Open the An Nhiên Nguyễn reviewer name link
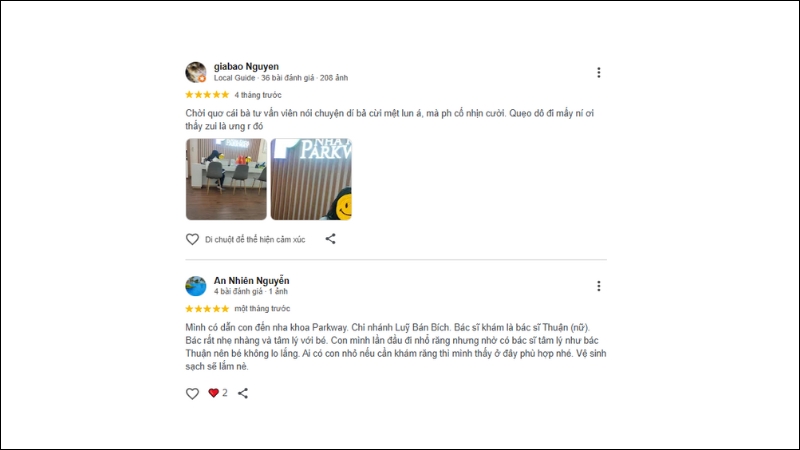Image resolution: width=800 pixels, height=450 pixels. (252, 281)
